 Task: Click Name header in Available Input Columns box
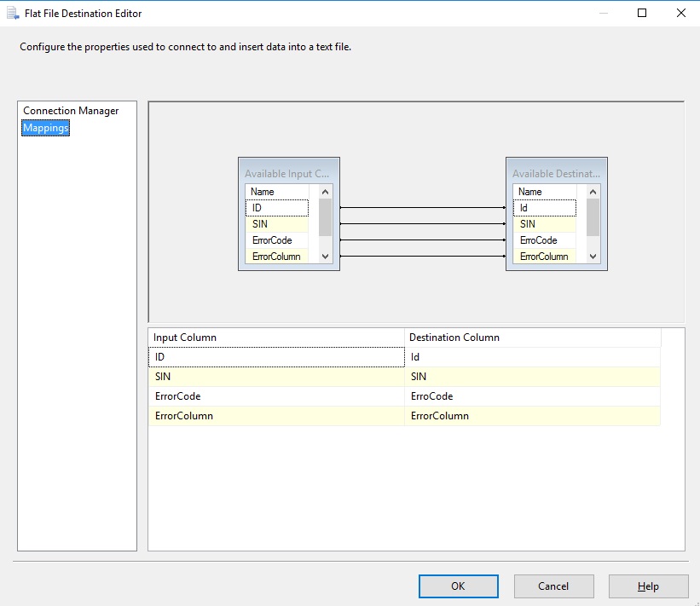pos(277,192)
